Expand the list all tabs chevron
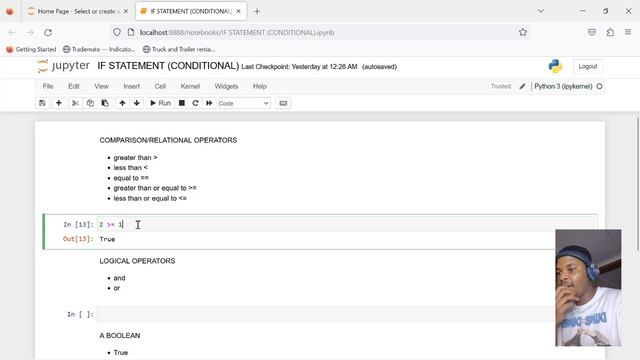The height and width of the screenshot is (360, 640). pyautogui.click(x=541, y=11)
